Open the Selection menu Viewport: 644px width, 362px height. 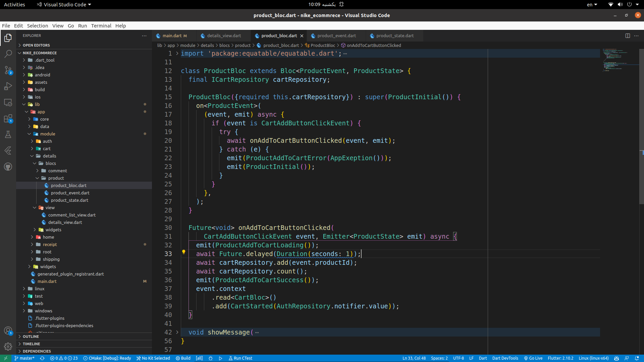click(38, 26)
